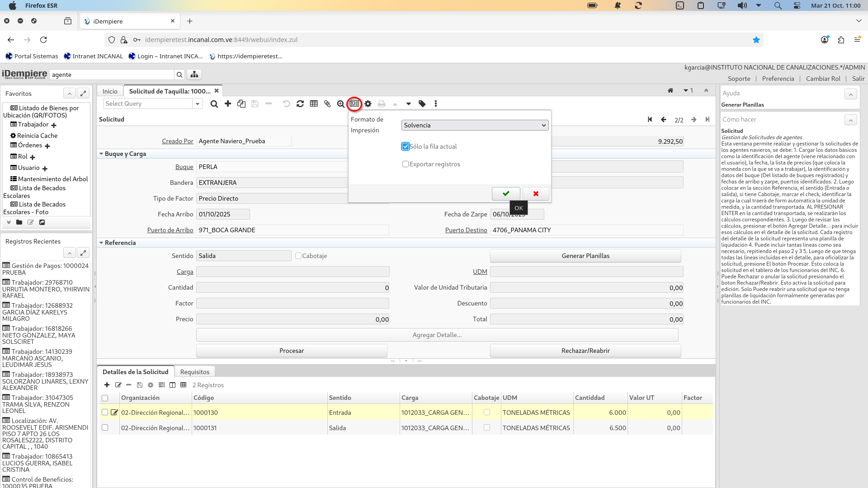
Task: Go to the Inicio tab
Action: pyautogui.click(x=110, y=91)
